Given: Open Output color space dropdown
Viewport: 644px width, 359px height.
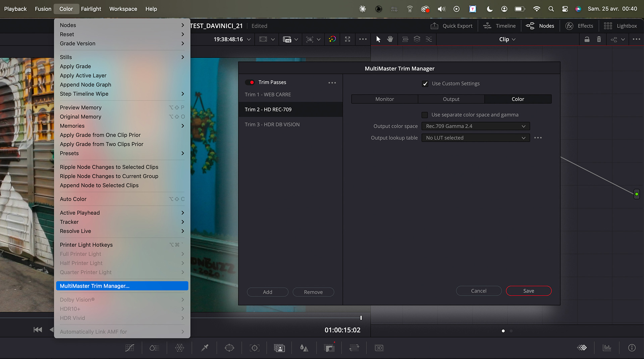Looking at the screenshot, I should pos(476,126).
